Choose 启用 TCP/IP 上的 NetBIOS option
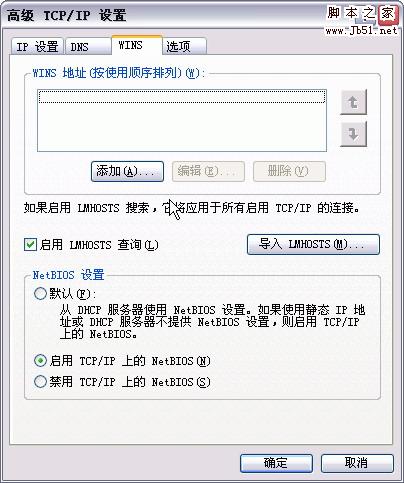 pos(40,361)
